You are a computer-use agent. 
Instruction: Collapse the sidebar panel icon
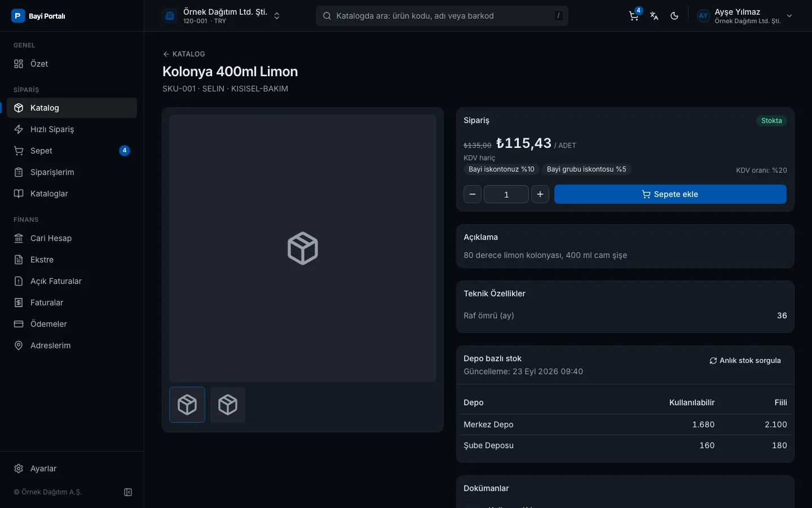[128, 492]
